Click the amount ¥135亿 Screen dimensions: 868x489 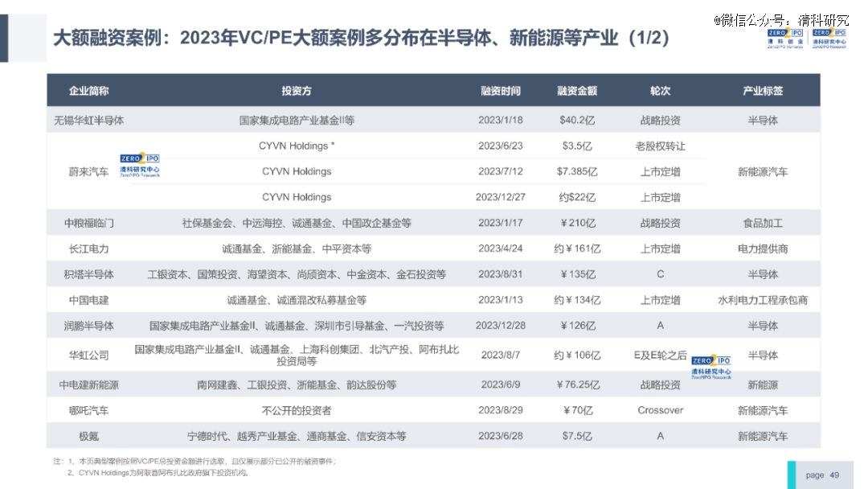click(x=577, y=275)
